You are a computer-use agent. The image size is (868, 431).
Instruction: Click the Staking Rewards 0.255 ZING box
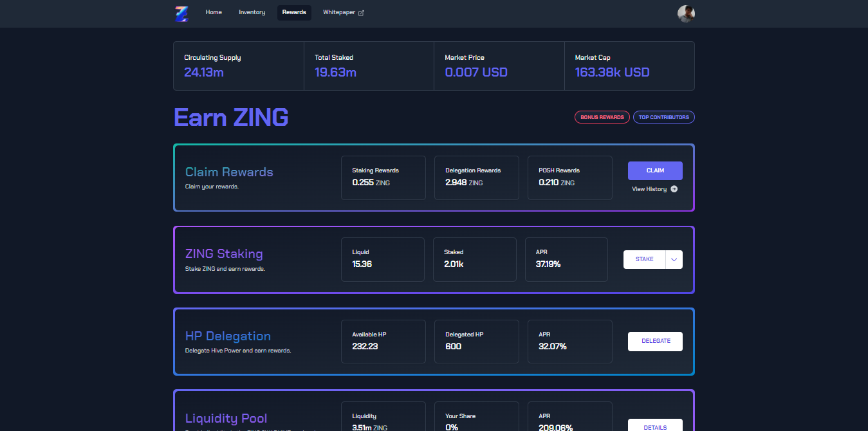[383, 178]
